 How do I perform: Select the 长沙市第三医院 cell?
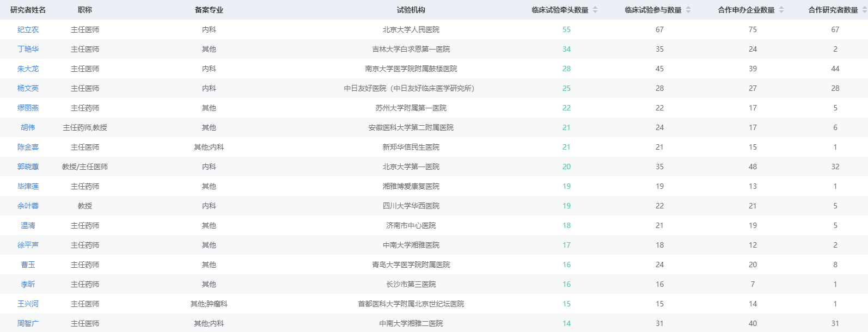tap(411, 284)
